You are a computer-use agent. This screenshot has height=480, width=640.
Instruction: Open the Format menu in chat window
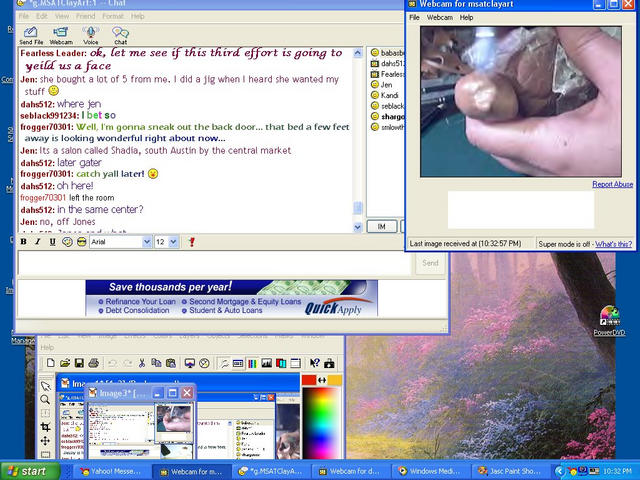[113, 16]
